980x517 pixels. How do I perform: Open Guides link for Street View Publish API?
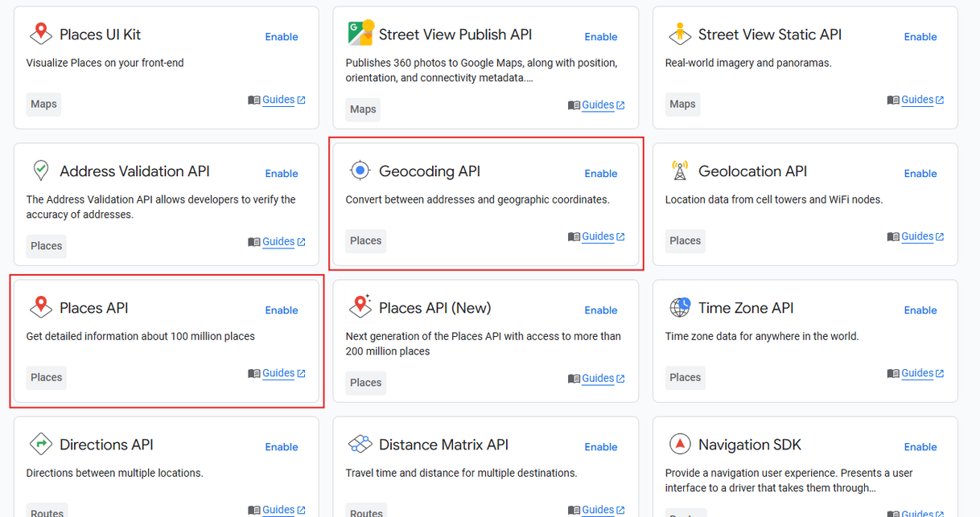tap(598, 105)
